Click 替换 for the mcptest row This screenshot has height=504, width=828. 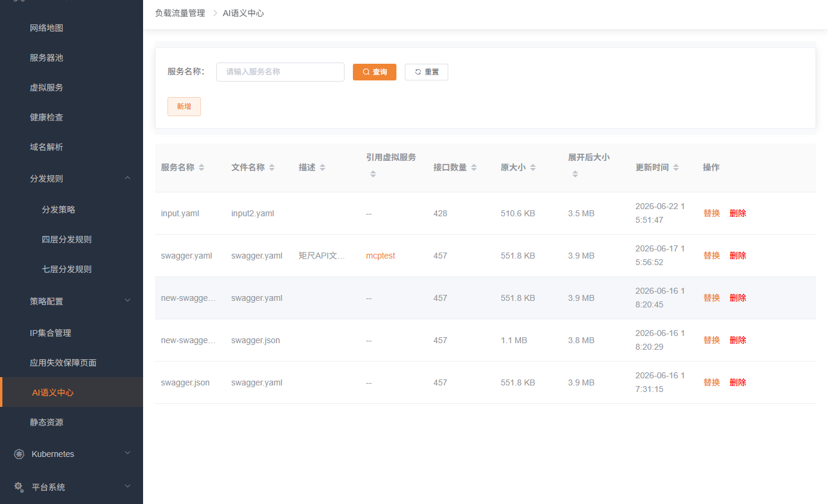712,256
